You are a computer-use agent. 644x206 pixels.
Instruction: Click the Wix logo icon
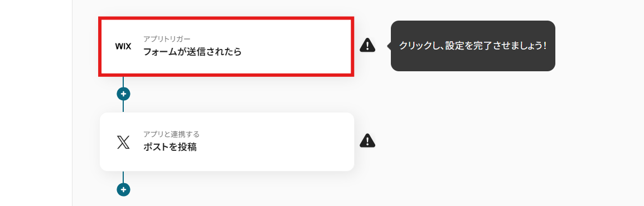(x=123, y=46)
